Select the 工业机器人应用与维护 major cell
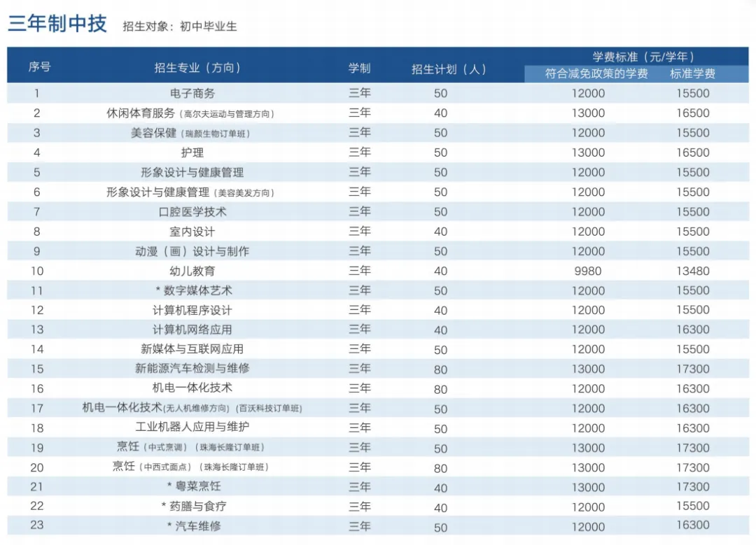 pyautogui.click(x=192, y=427)
